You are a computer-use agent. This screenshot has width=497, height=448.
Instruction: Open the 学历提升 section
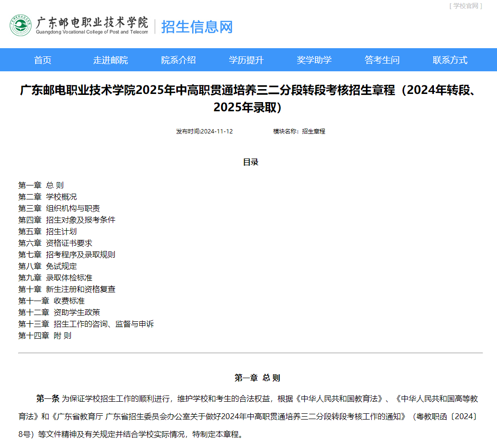point(245,60)
